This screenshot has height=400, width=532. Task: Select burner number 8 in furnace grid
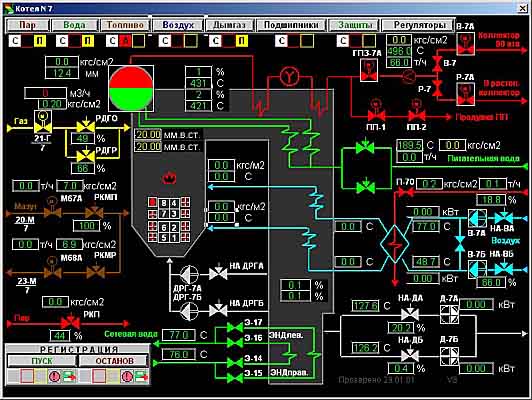click(164, 203)
